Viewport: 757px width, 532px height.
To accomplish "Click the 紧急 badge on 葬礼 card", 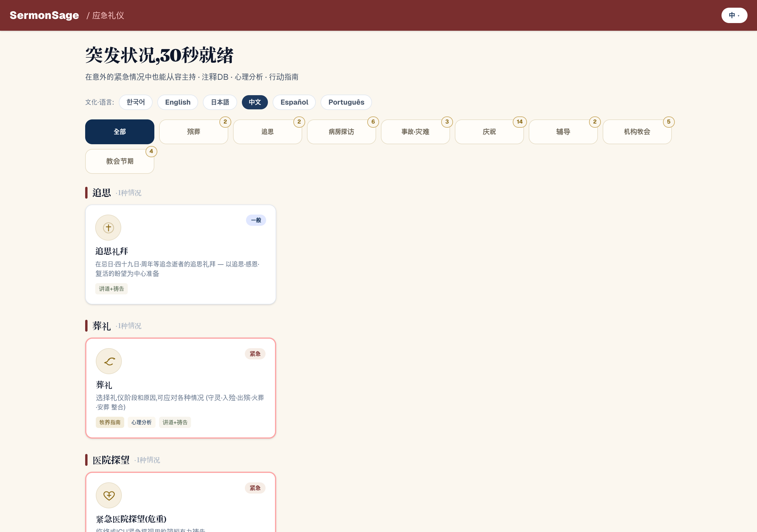I will point(255,354).
